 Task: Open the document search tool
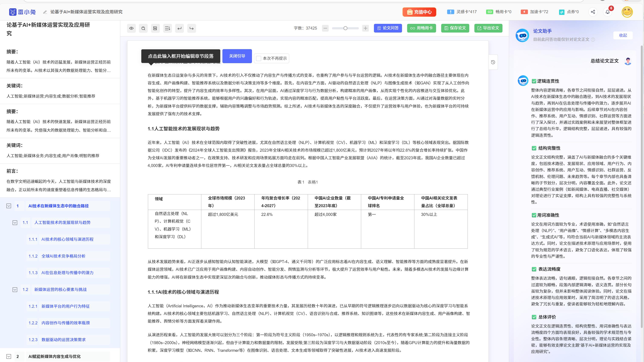(143, 28)
